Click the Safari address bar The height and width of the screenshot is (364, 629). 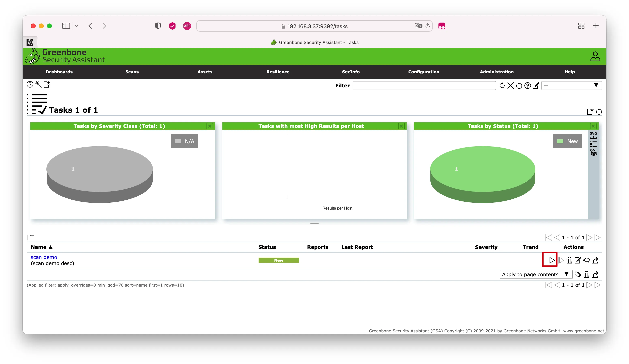(314, 26)
